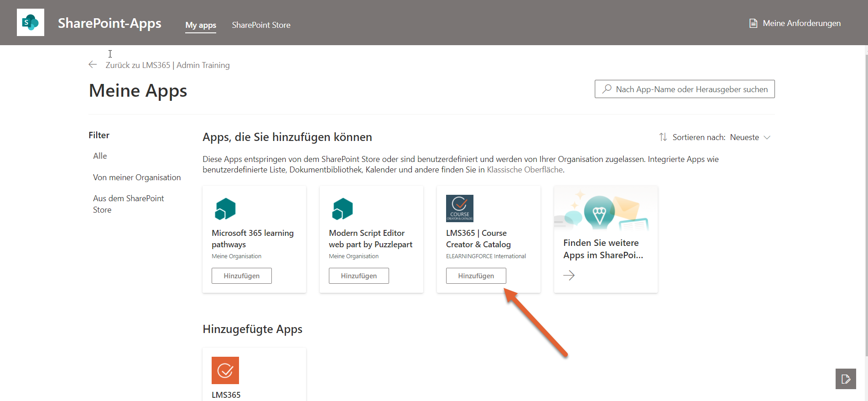Add the Modern Script Editor web part
The width and height of the screenshot is (868, 401).
(x=359, y=276)
